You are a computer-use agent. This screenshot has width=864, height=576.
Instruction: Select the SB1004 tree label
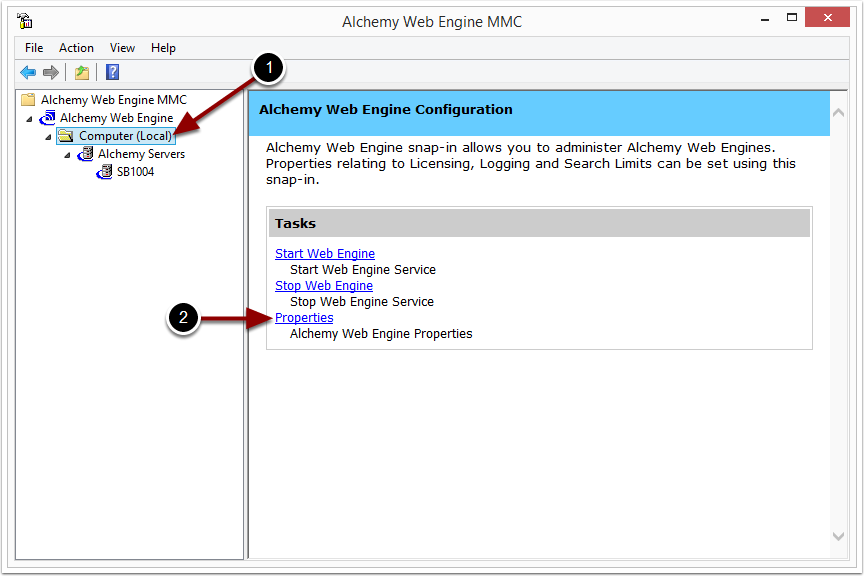136,172
